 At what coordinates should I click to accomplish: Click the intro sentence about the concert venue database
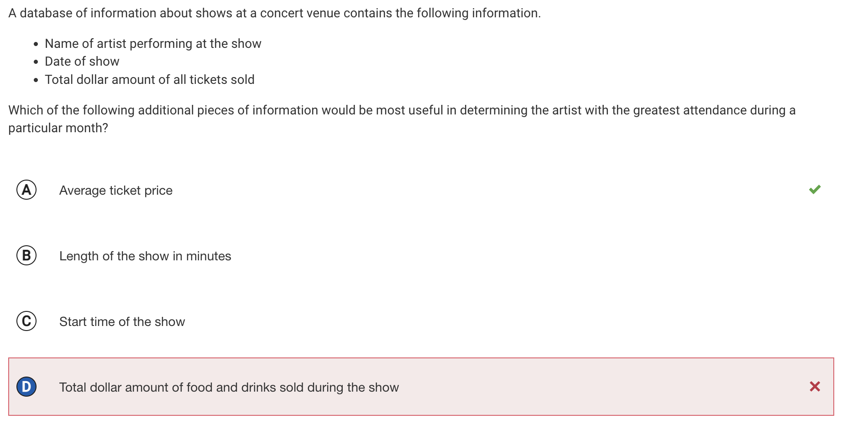275,13
